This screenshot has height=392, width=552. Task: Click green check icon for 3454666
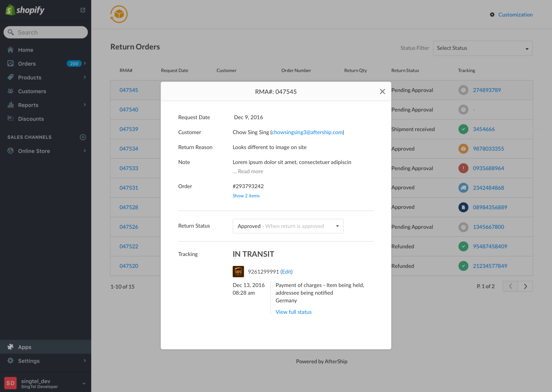(463, 129)
